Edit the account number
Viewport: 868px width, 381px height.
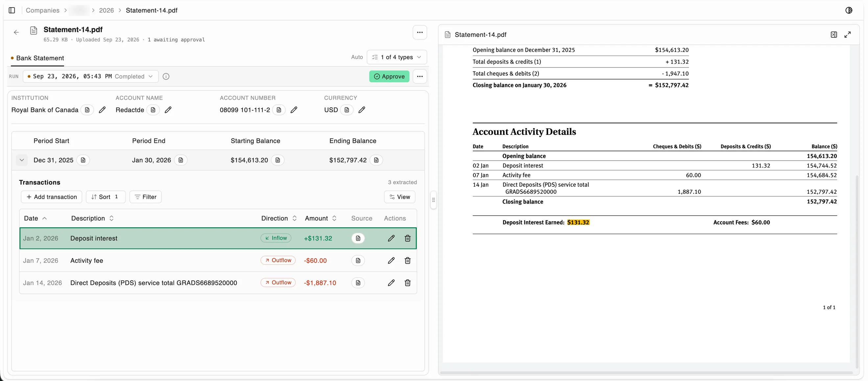(x=294, y=110)
